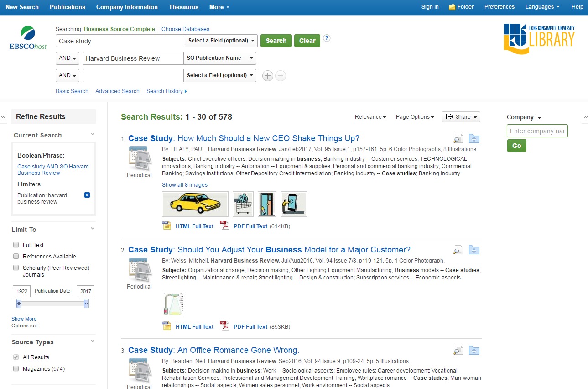Remove the harvard business review limiter
This screenshot has height=389, width=588.
(87, 195)
